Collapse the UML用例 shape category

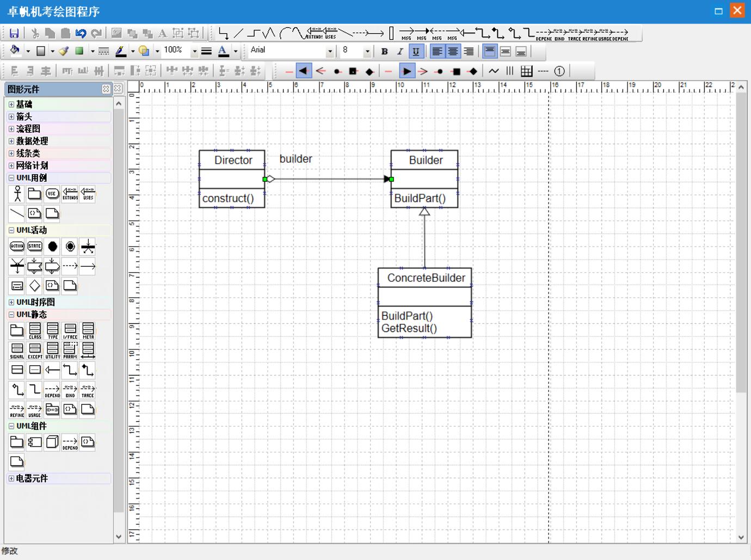[11, 177]
